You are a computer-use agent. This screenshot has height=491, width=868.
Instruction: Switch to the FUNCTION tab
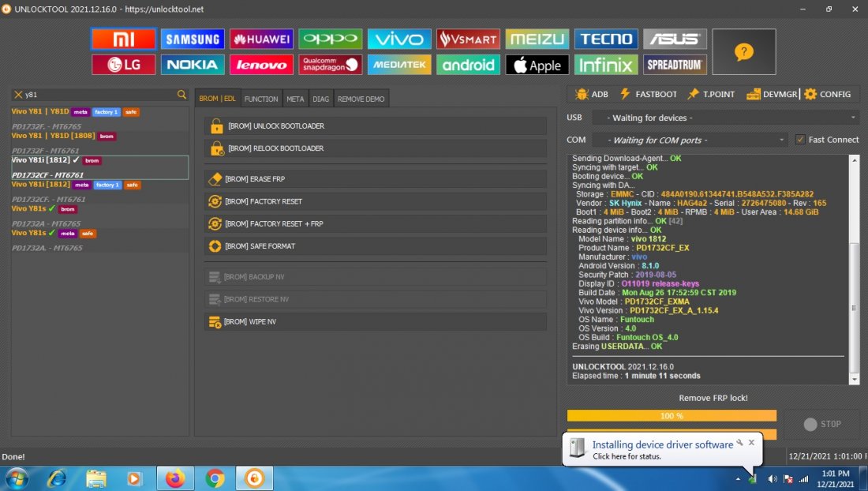point(261,99)
